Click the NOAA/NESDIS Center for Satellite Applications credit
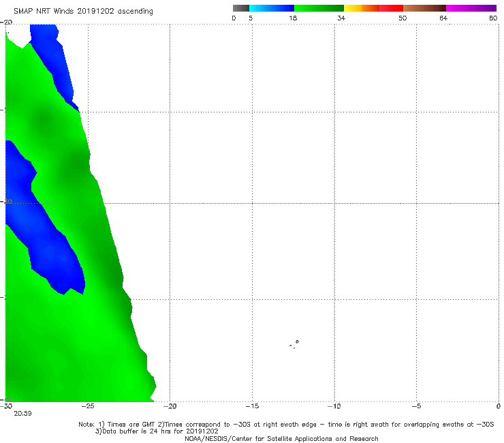 [281, 439]
